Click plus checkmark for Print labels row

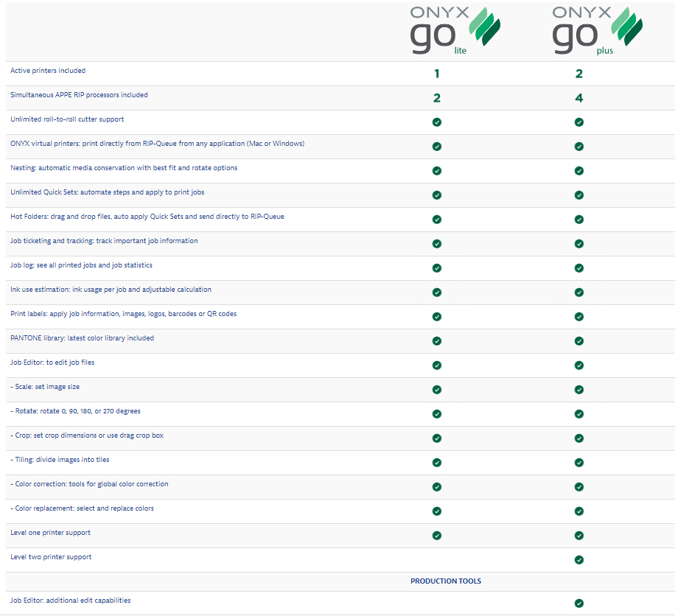(x=579, y=317)
